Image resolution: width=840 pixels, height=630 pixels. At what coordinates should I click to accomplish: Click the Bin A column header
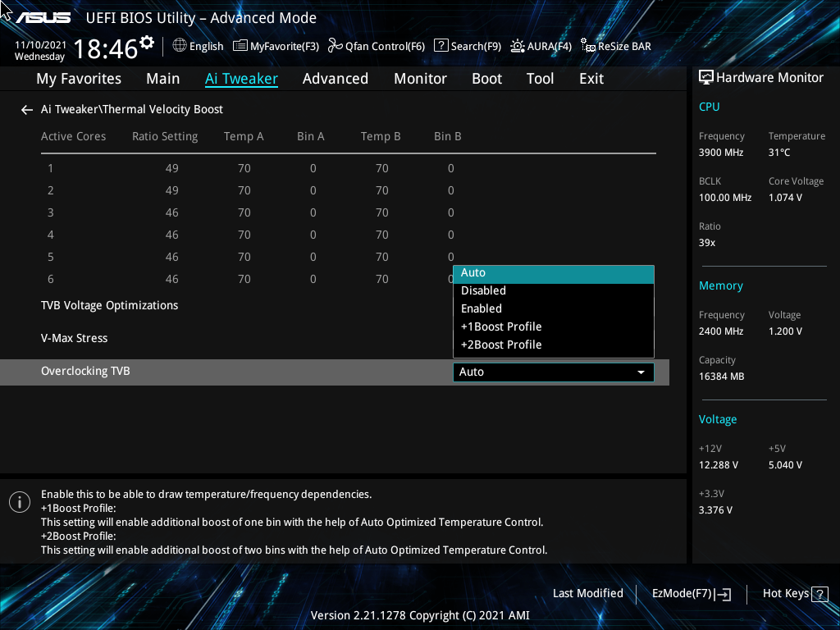click(x=311, y=137)
